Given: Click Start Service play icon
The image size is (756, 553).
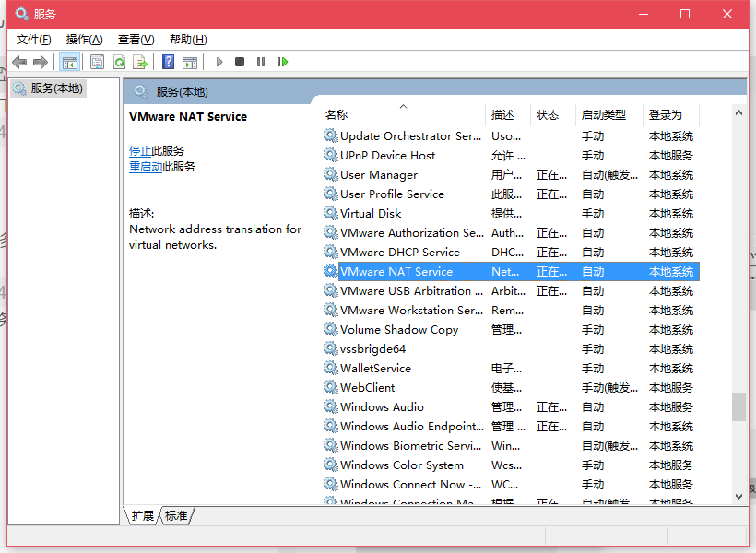Looking at the screenshot, I should [219, 62].
